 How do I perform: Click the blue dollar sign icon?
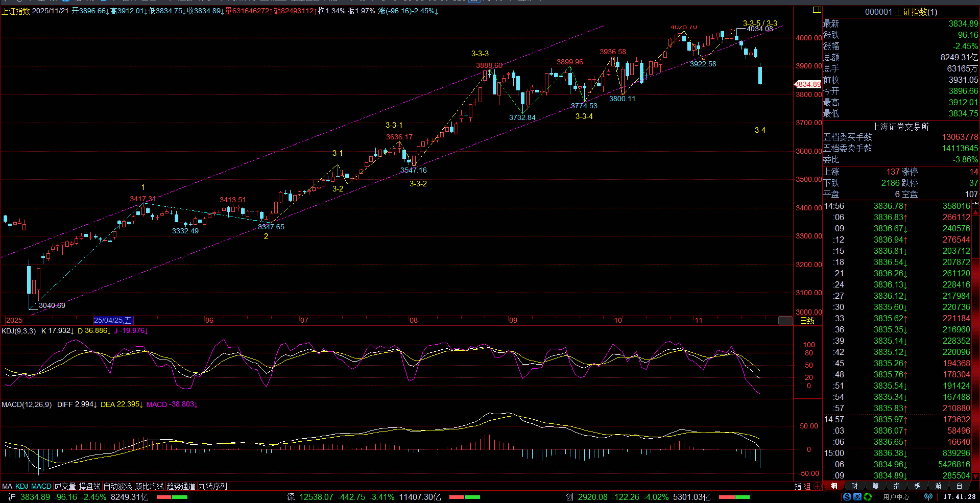(847, 497)
